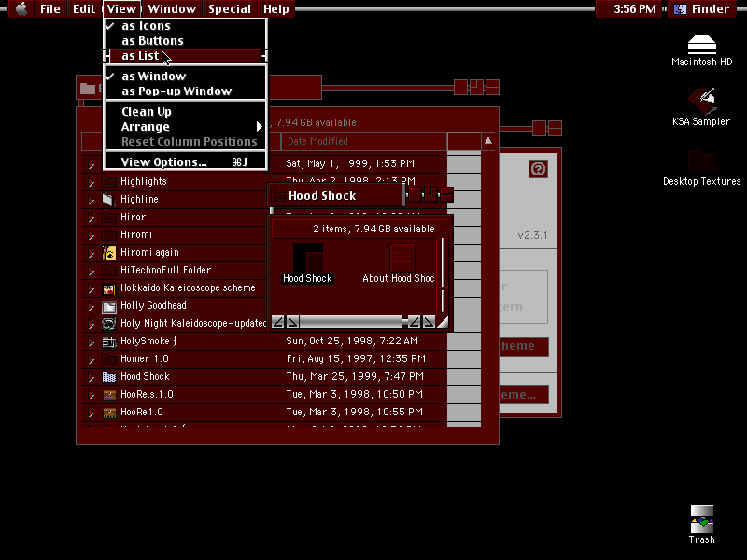Select 'as Buttons' in View menu
This screenshot has width=747, height=560.
[185, 41]
